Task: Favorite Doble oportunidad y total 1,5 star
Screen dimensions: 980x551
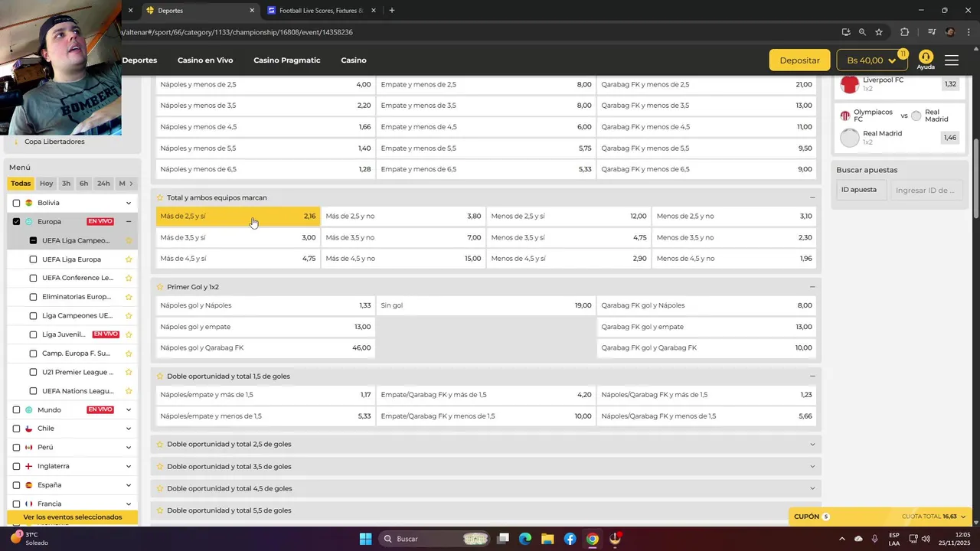Action: tap(160, 377)
